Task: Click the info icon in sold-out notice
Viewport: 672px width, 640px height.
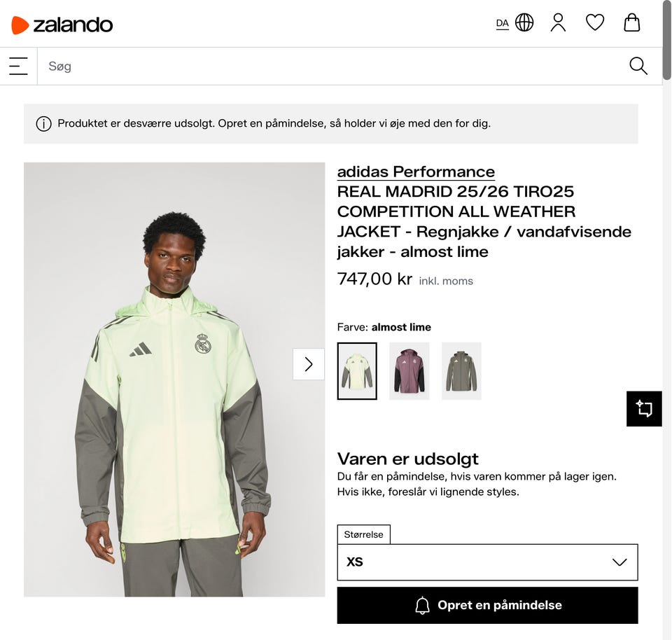Action: pyautogui.click(x=44, y=124)
